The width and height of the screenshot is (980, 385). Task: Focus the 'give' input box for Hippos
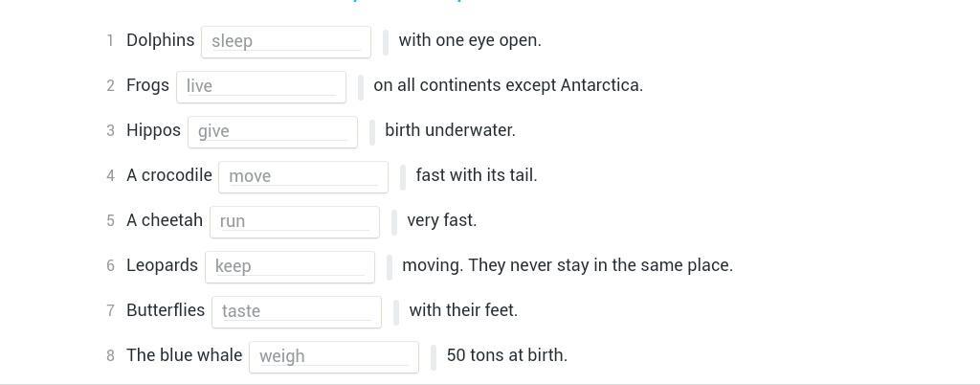point(272,131)
